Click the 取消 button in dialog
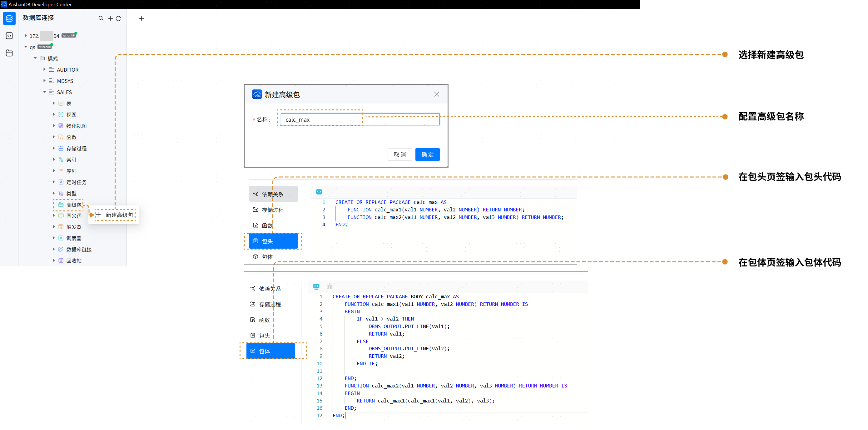This screenshot has height=430, width=868. point(399,154)
